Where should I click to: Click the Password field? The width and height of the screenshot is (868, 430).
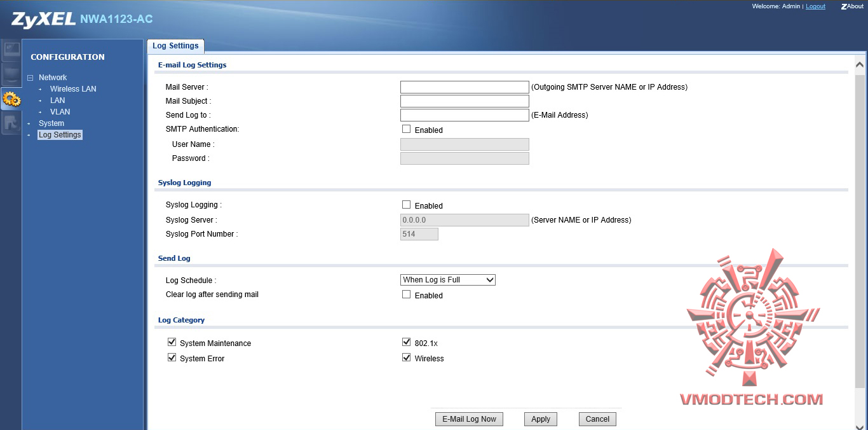click(465, 158)
